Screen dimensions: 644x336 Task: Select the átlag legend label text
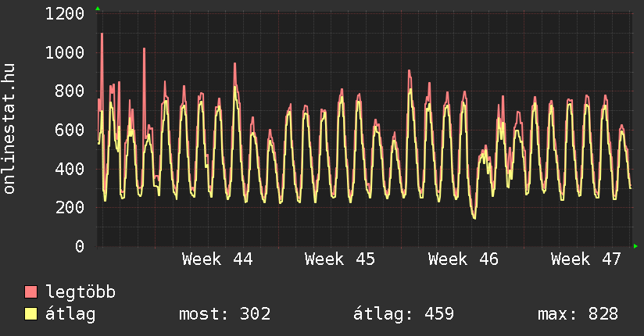(x=70, y=314)
